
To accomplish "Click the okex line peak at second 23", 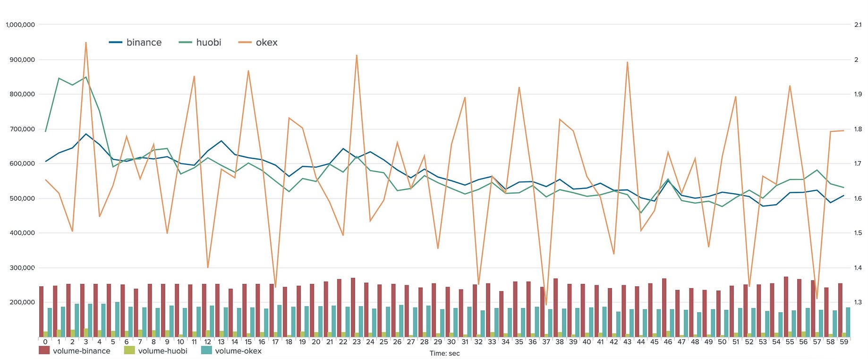I will click(357, 55).
